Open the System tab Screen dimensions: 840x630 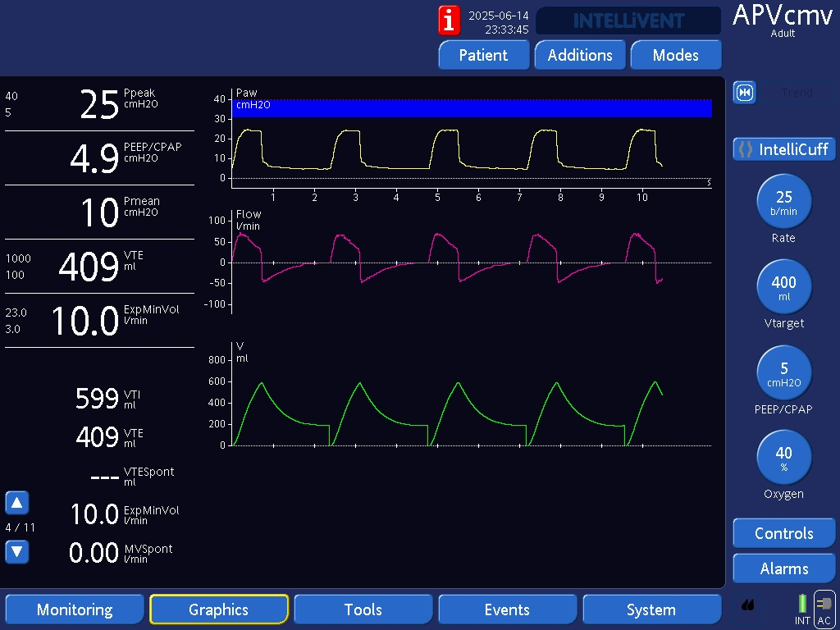tap(651, 609)
